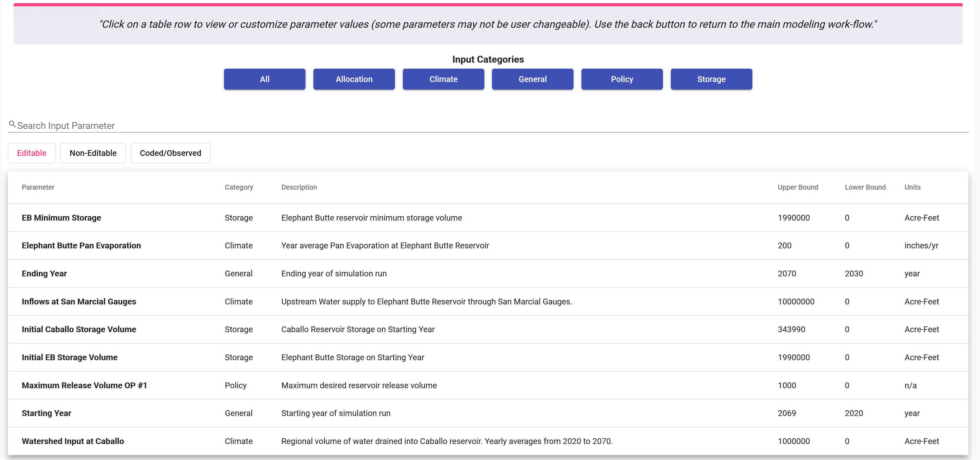The height and width of the screenshot is (460, 980).
Task: Open Initial EB Storage Volume row
Action: [488, 357]
